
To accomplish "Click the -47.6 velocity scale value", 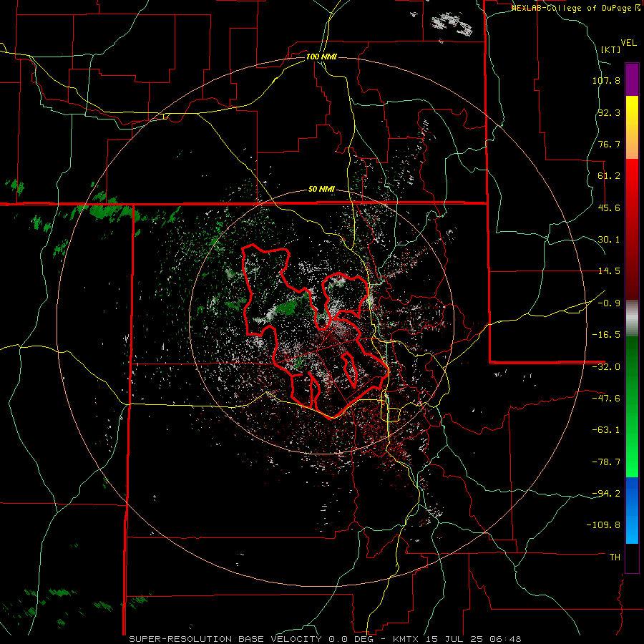I will 606,399.
